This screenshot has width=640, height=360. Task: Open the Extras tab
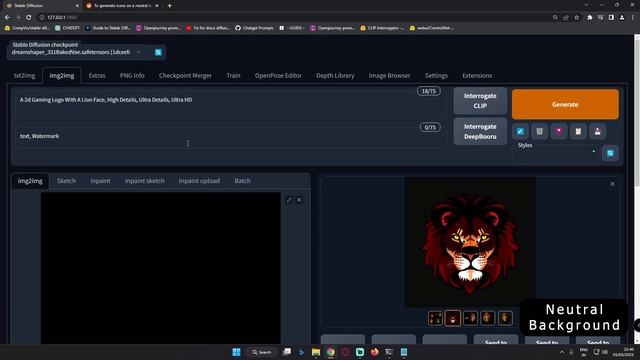pos(97,76)
